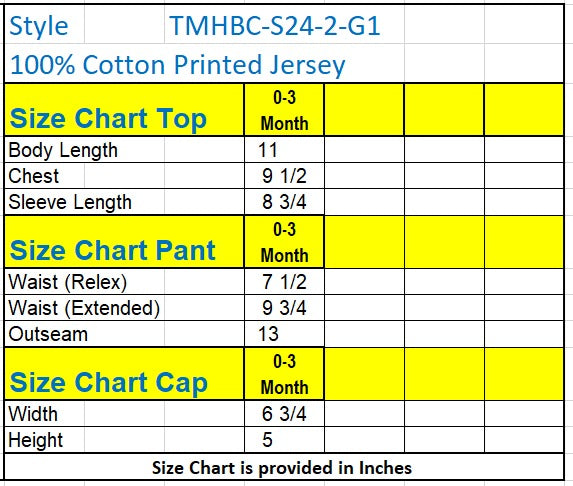Select the Width value 6 3/4

coord(284,414)
